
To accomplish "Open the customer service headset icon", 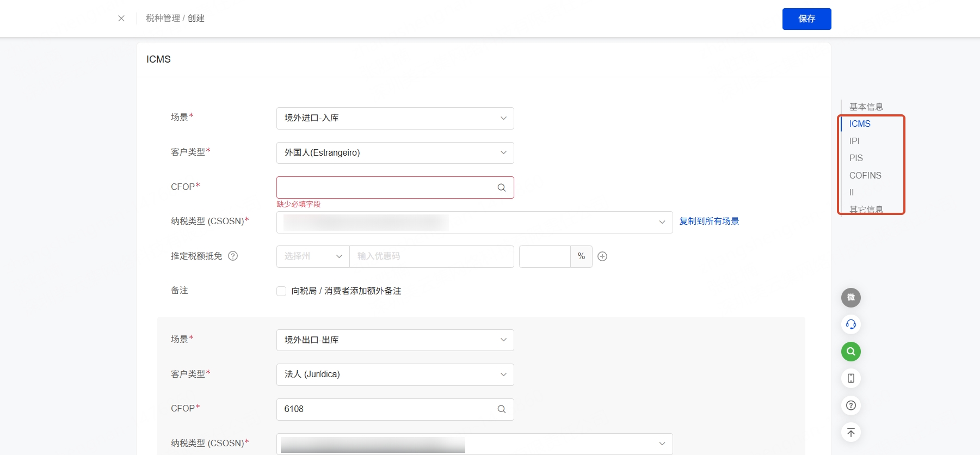I will [851, 325].
